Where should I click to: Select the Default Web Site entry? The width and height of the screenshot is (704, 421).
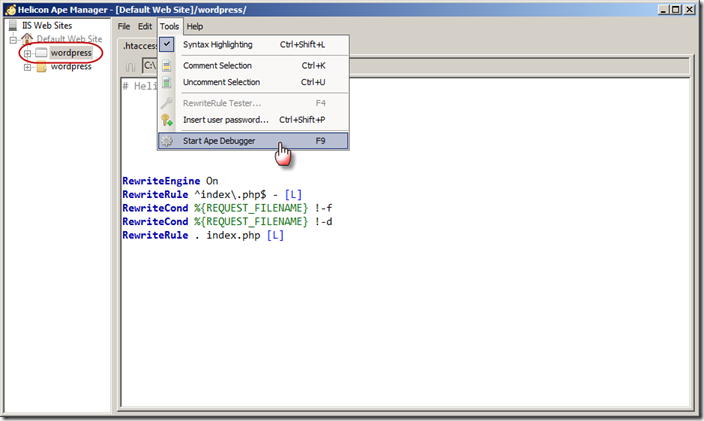pos(69,39)
